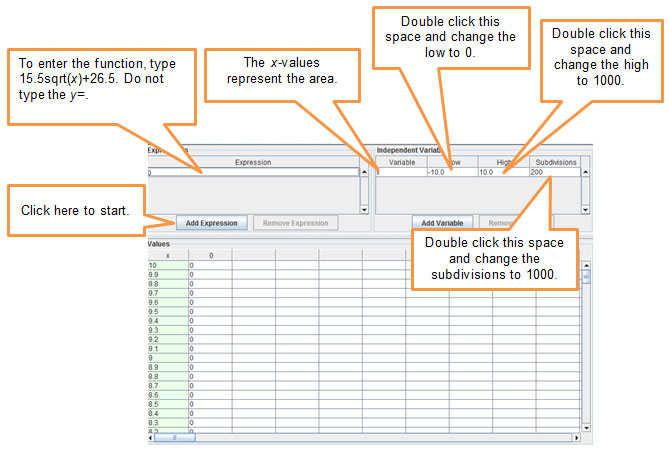669x453 pixels.
Task: Click the horizontal scrollbar left arrow
Action: click(x=150, y=438)
